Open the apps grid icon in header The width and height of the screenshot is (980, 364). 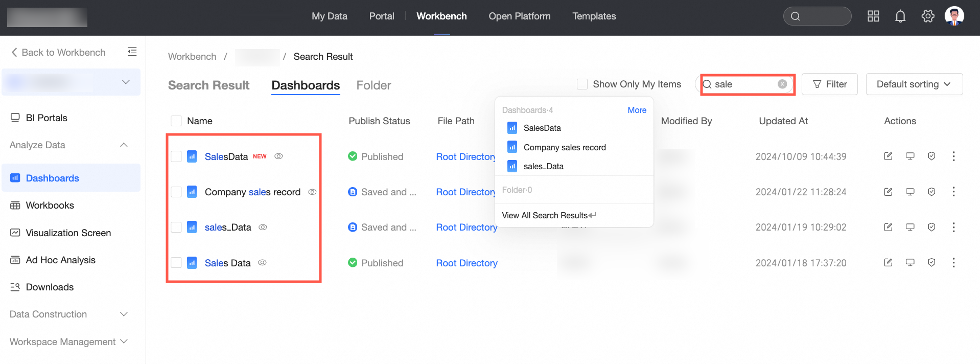[873, 16]
